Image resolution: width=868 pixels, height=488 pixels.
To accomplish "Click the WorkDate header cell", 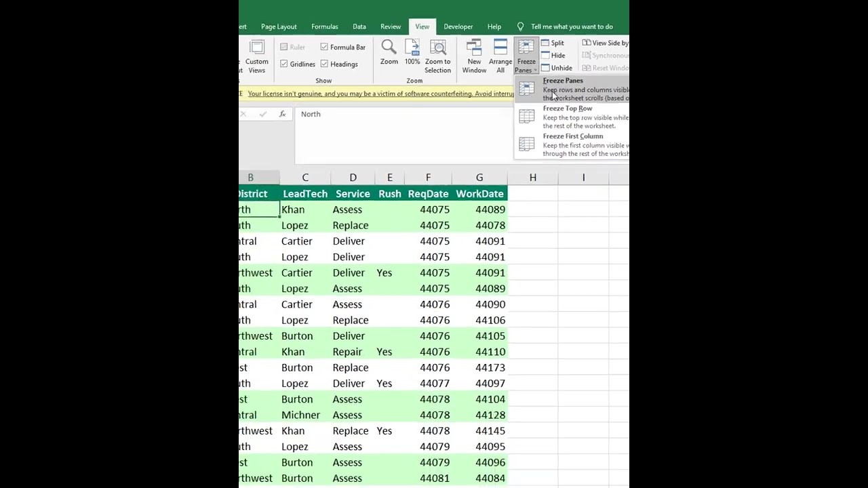I will pyautogui.click(x=479, y=194).
